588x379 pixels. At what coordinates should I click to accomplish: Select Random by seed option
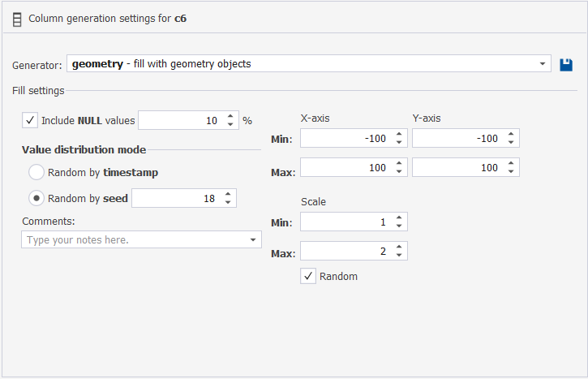pyautogui.click(x=36, y=198)
